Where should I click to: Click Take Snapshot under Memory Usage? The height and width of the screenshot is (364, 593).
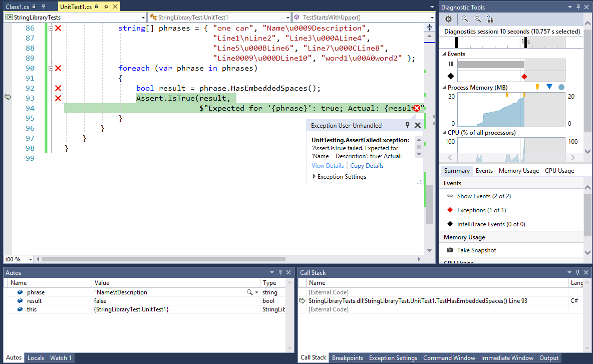point(477,250)
